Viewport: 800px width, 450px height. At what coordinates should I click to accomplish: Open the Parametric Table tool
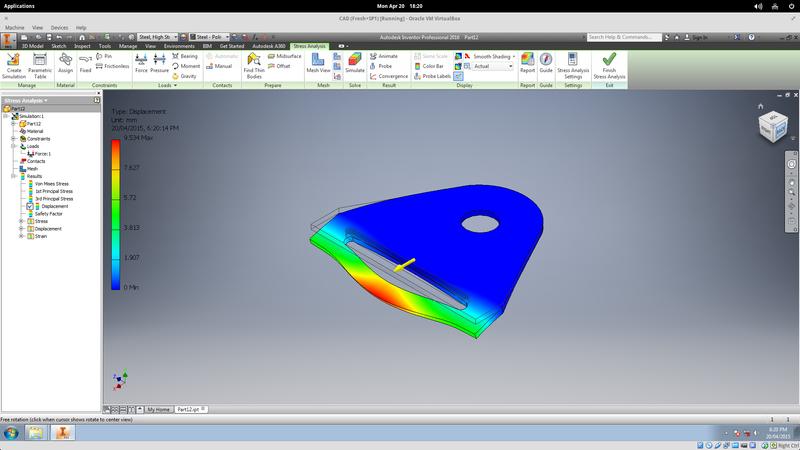coord(40,63)
